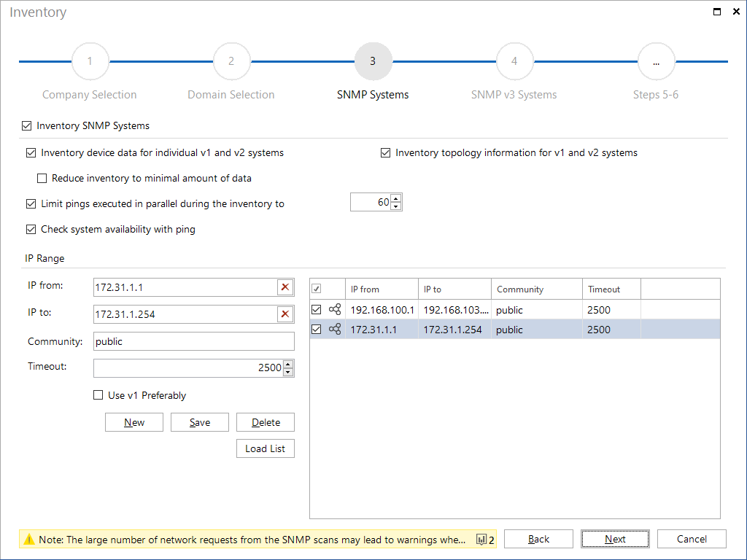Toggle inventory topology information checkbox
The height and width of the screenshot is (560, 747).
pyautogui.click(x=385, y=153)
